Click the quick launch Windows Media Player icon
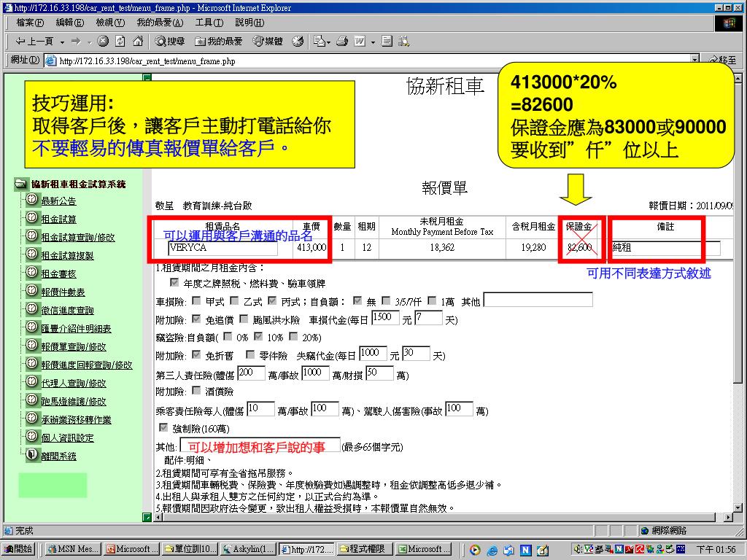 click(474, 550)
